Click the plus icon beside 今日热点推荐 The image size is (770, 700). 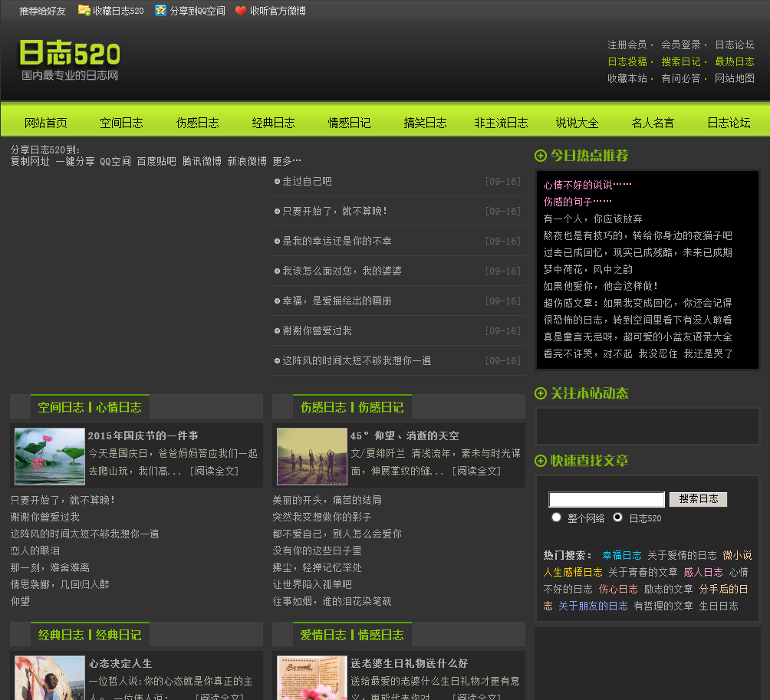pos(540,156)
